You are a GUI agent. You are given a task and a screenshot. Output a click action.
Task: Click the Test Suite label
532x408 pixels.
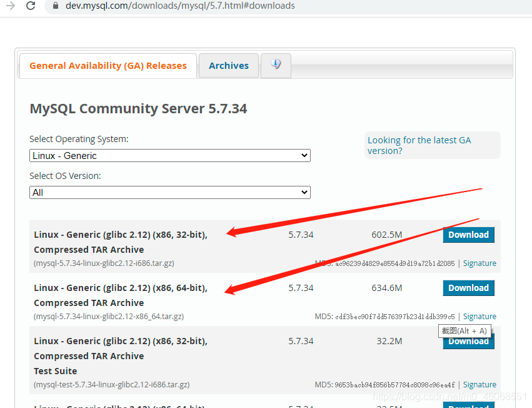(55, 371)
